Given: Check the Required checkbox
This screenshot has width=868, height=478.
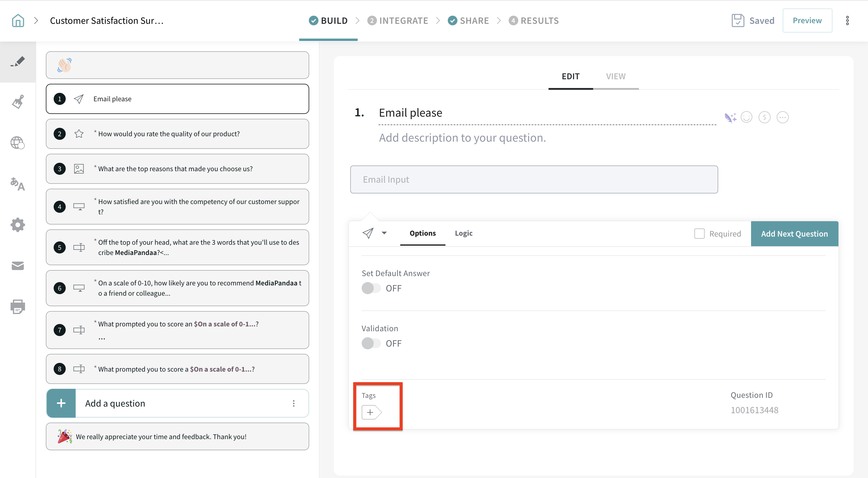Looking at the screenshot, I should tap(699, 234).
